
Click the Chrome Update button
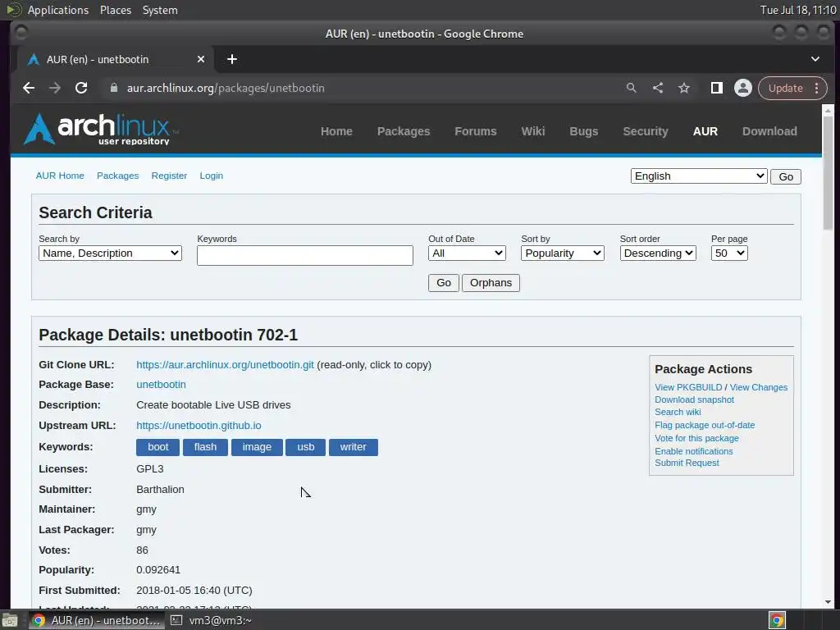coord(785,88)
